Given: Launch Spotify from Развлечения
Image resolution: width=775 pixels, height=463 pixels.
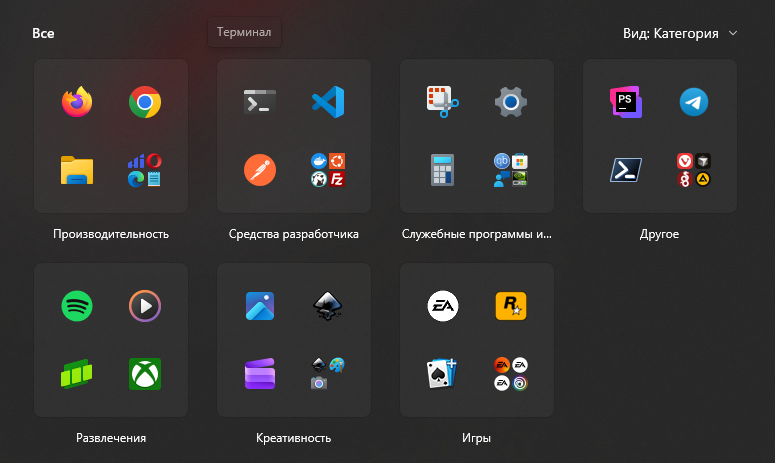Looking at the screenshot, I should click(77, 306).
